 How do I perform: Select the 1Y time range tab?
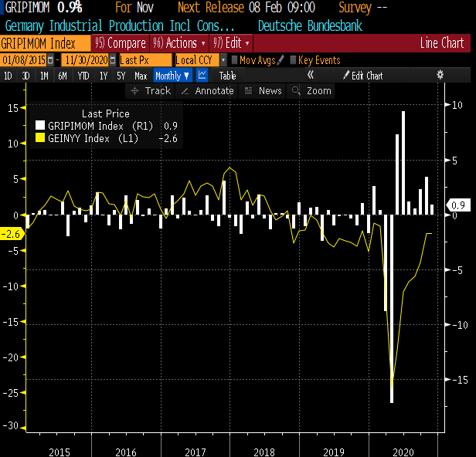pos(104,76)
